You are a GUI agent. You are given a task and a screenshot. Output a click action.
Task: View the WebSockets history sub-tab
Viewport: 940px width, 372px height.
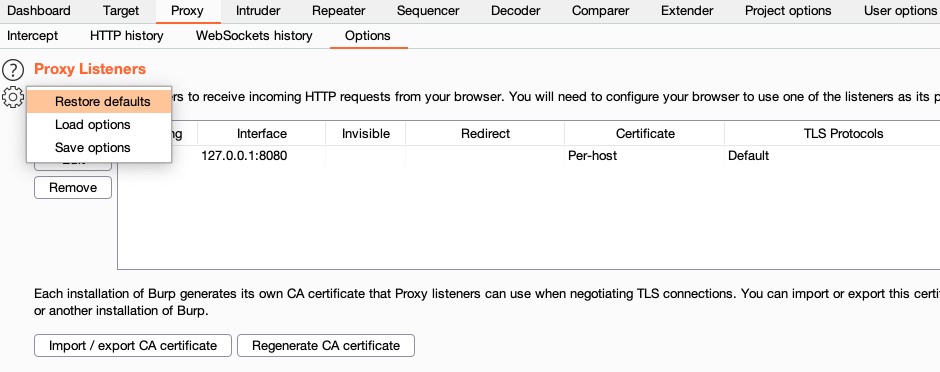pyautogui.click(x=254, y=36)
